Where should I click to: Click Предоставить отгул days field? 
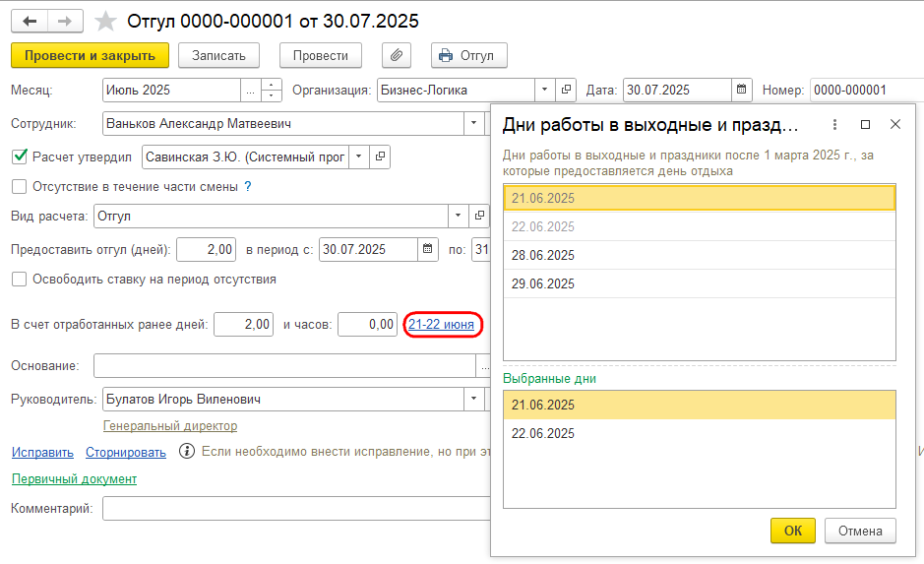coord(207,250)
